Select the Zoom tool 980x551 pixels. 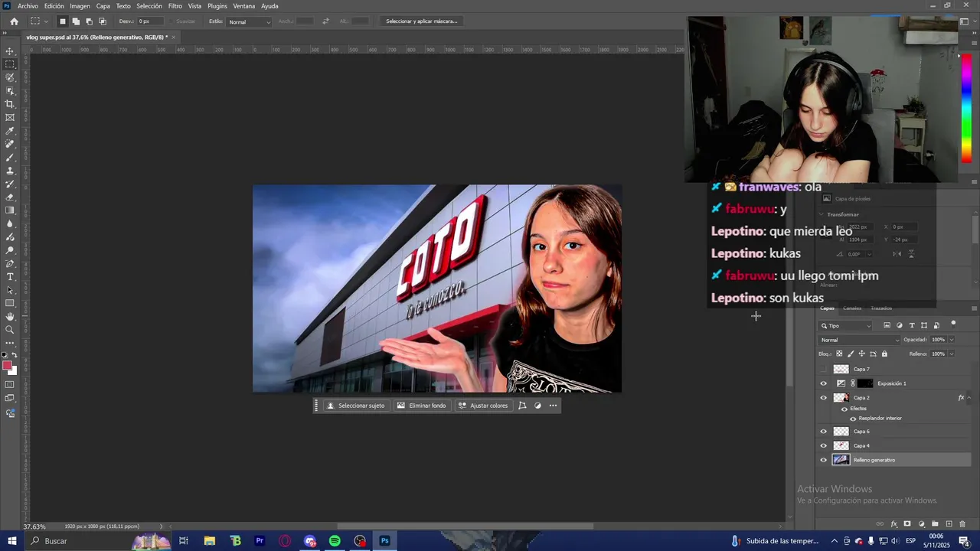(10, 330)
